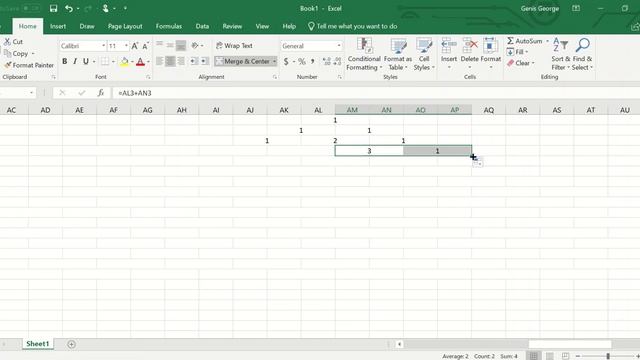Open the Merge & Center dropdown arrow
Screen dimensions: 640x360
point(274,61)
